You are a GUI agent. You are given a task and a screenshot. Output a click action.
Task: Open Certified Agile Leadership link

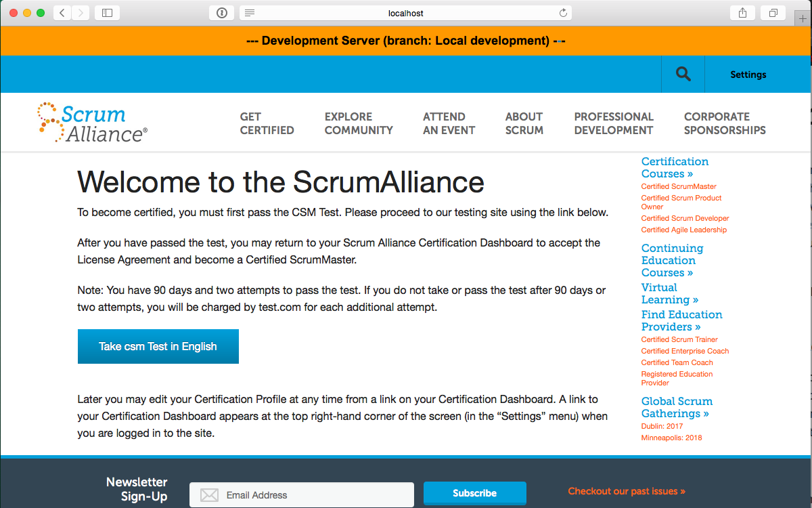(684, 230)
